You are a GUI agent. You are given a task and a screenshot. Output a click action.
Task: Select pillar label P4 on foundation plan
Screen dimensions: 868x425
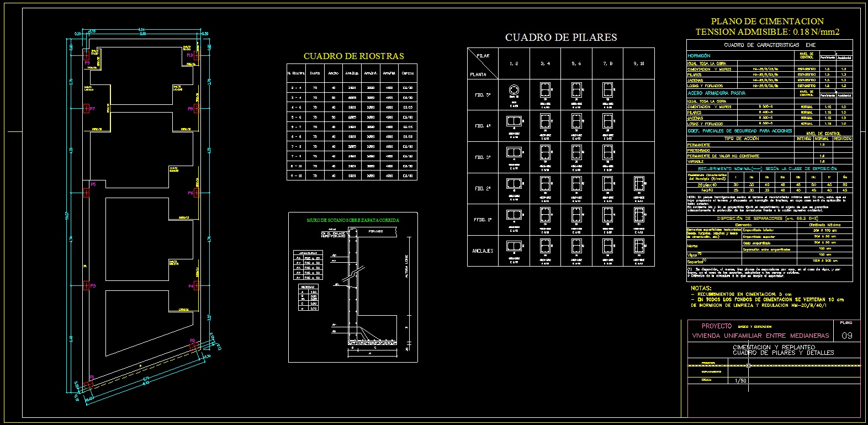click(x=191, y=286)
